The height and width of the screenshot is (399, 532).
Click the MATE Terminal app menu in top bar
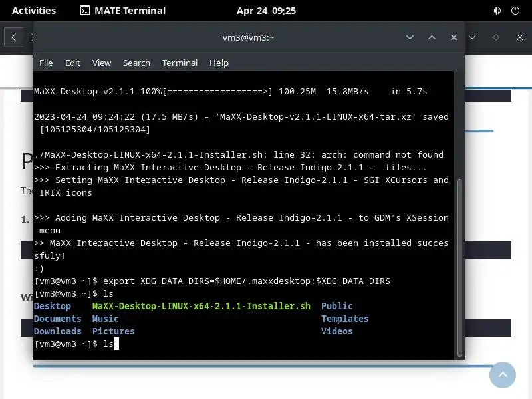tap(122, 11)
